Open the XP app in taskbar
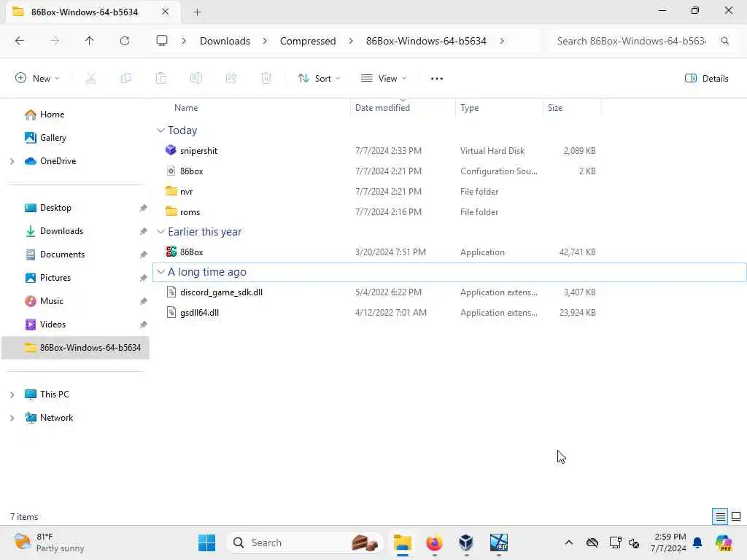Image resolution: width=747 pixels, height=560 pixels. click(x=499, y=542)
